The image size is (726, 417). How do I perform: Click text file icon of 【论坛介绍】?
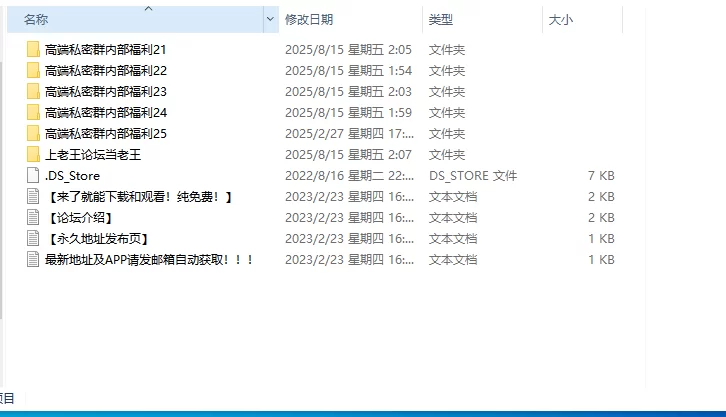(x=33, y=218)
